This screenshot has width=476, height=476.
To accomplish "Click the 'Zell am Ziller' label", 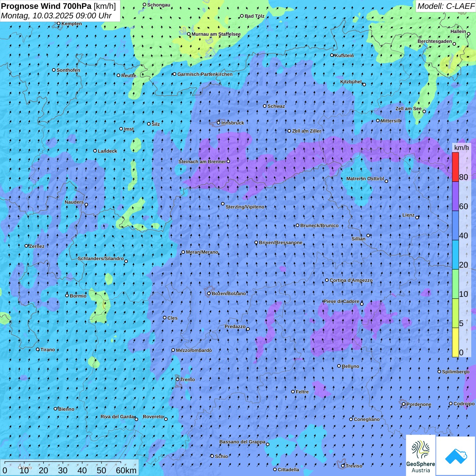I will coord(306,131).
